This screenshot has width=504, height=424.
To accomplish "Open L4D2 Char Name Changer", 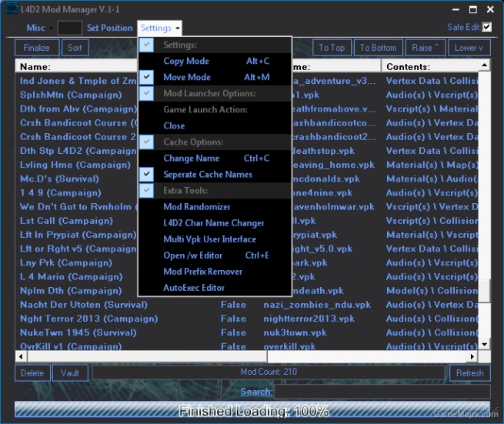I will tap(215, 223).
